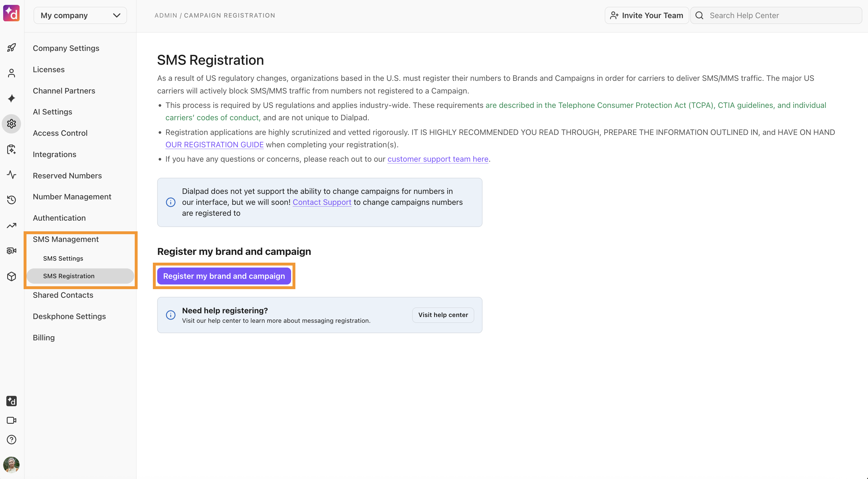Image resolution: width=868 pixels, height=479 pixels.
Task: Click Register my brand and campaign button
Action: (x=224, y=276)
